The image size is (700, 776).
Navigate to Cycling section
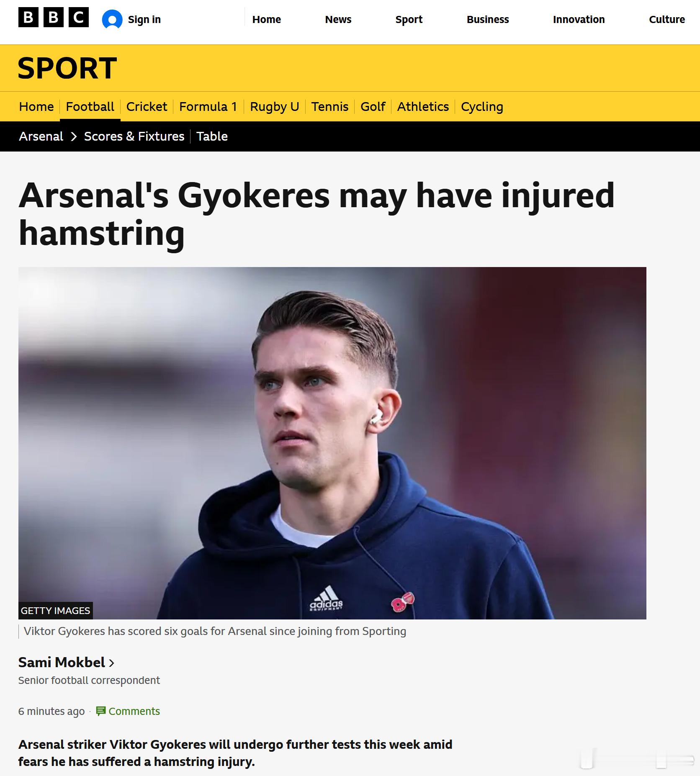[x=482, y=107]
